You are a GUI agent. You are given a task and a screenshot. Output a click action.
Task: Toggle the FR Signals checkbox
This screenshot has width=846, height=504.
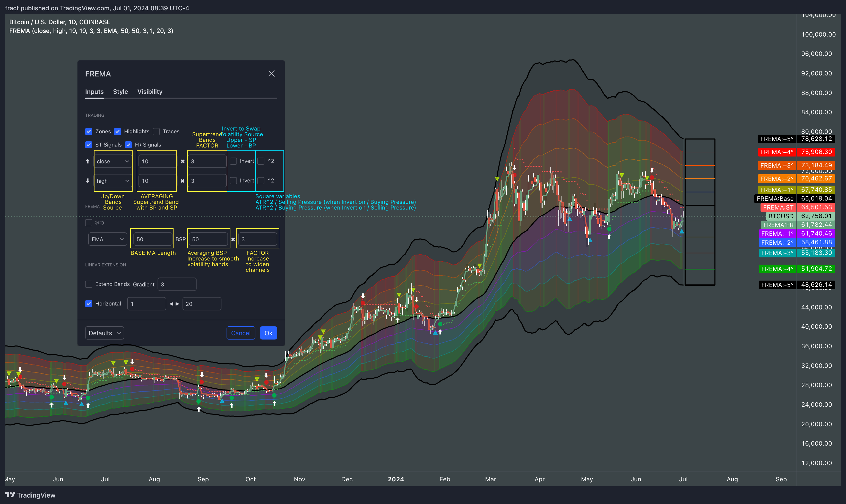tap(128, 145)
